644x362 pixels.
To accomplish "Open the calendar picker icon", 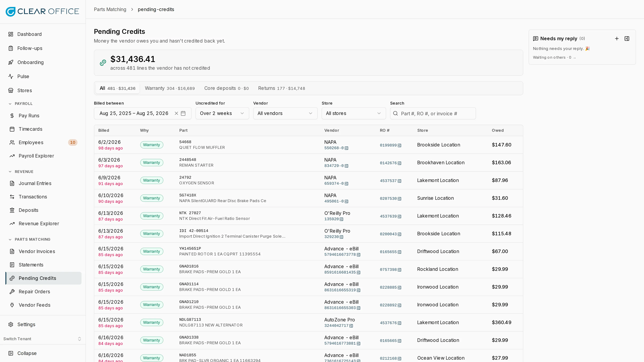I will coord(183,113).
